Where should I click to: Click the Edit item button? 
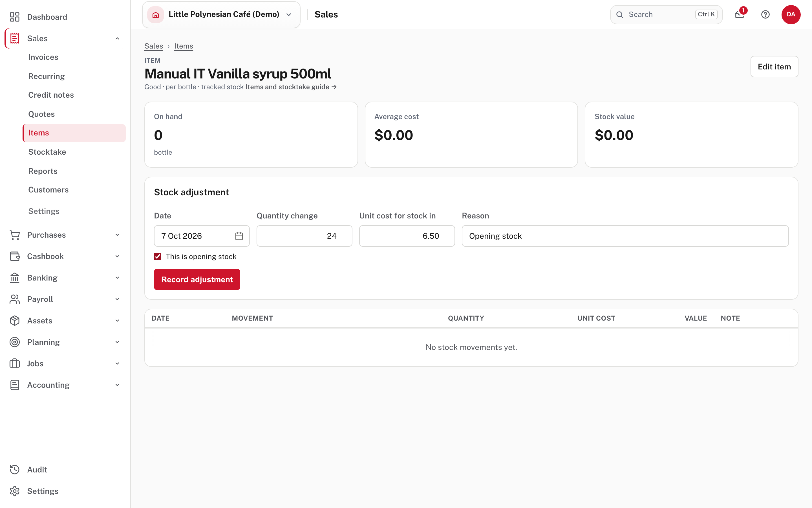coord(774,67)
